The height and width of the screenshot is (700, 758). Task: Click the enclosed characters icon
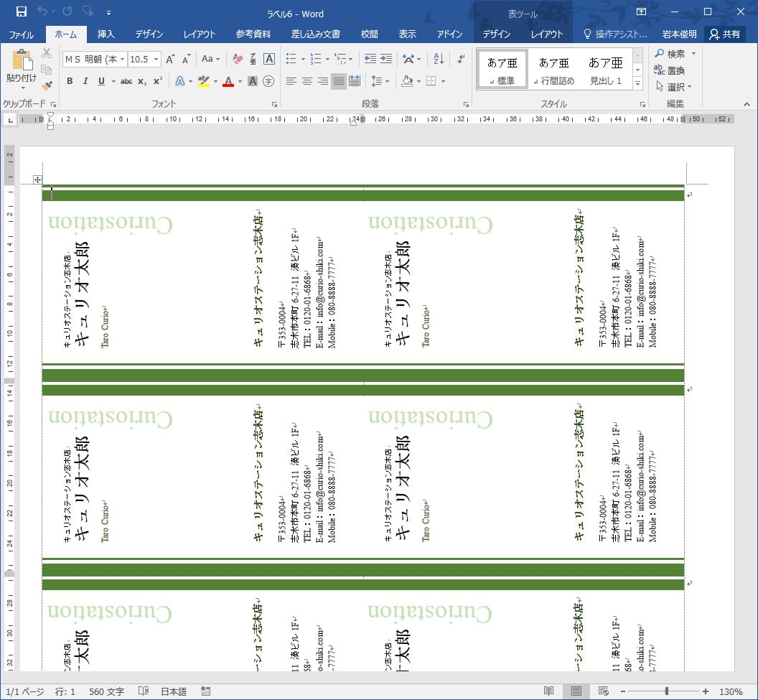[268, 81]
